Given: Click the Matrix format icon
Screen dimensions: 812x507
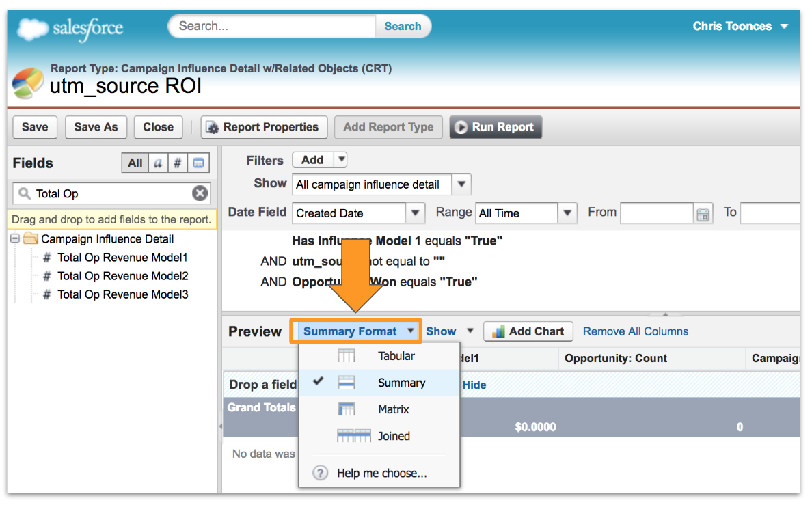Looking at the screenshot, I should (x=346, y=409).
